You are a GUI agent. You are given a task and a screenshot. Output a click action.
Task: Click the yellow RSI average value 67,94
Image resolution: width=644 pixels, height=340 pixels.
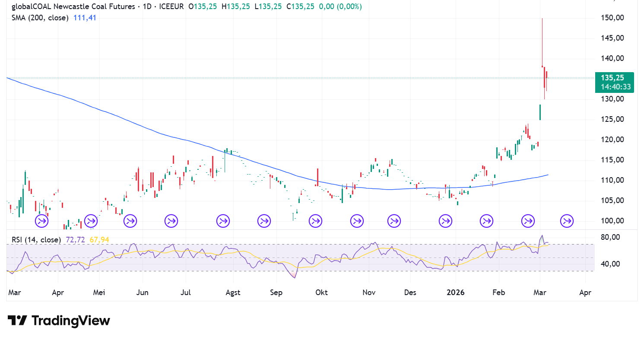[x=99, y=240]
